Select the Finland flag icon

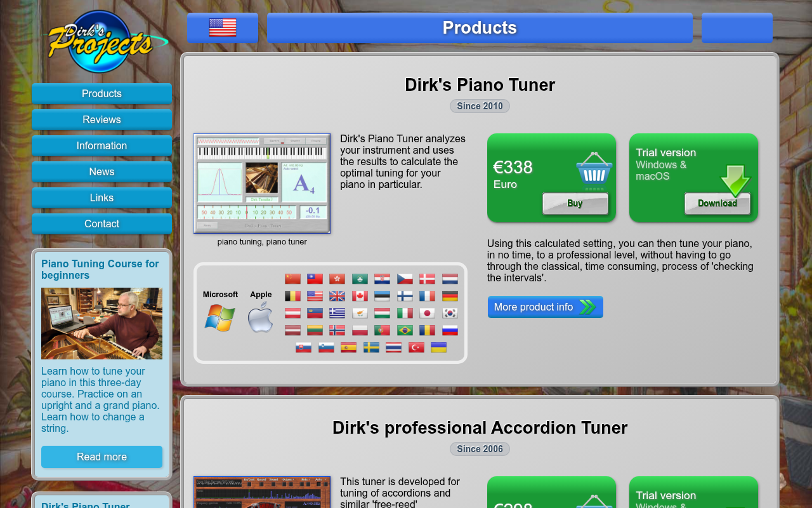pos(405,296)
